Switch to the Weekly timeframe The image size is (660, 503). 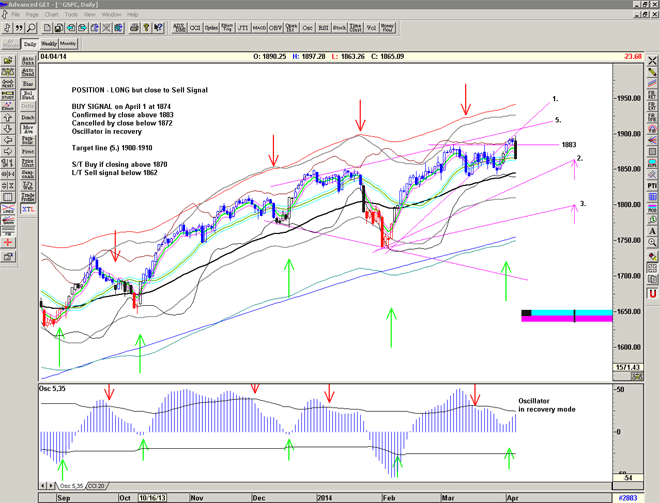click(x=48, y=44)
